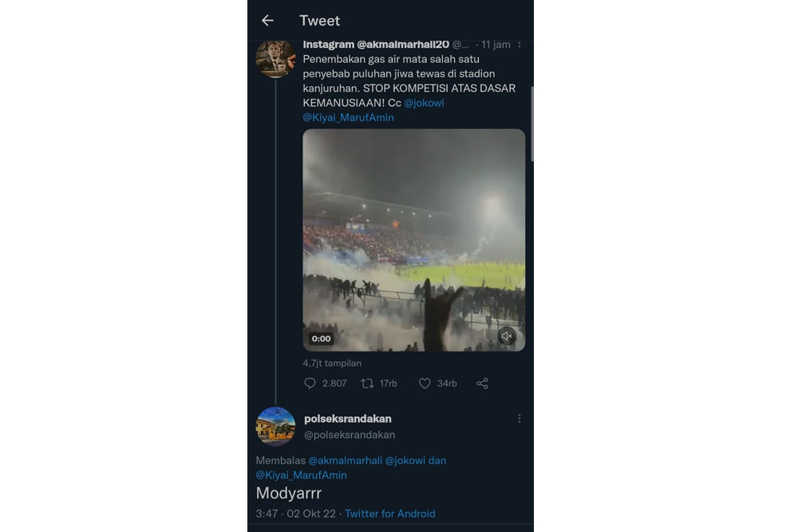Like the tweet via heart icon
The height and width of the screenshot is (532, 798).
coord(425,383)
